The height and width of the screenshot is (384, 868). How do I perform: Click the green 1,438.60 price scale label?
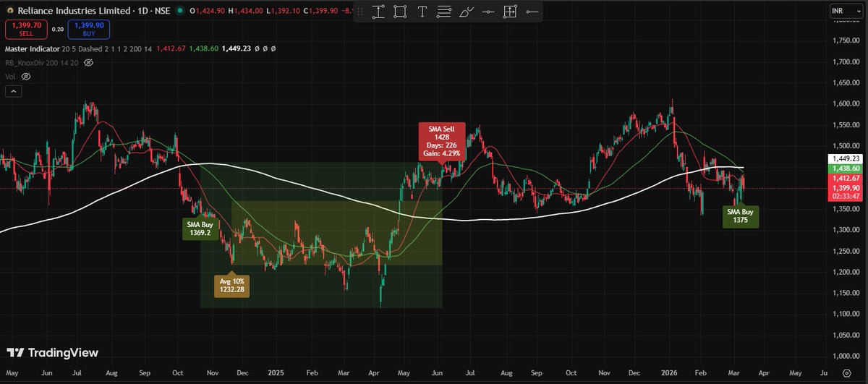pyautogui.click(x=846, y=168)
